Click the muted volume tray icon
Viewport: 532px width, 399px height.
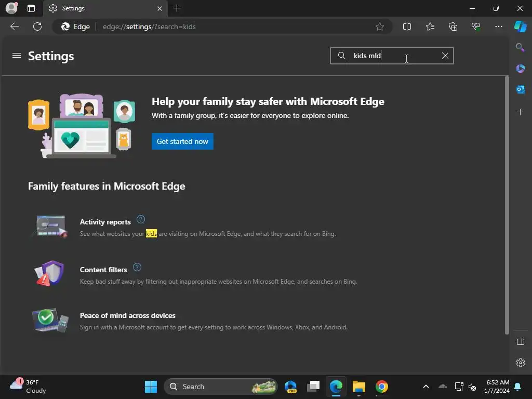pos(472,387)
